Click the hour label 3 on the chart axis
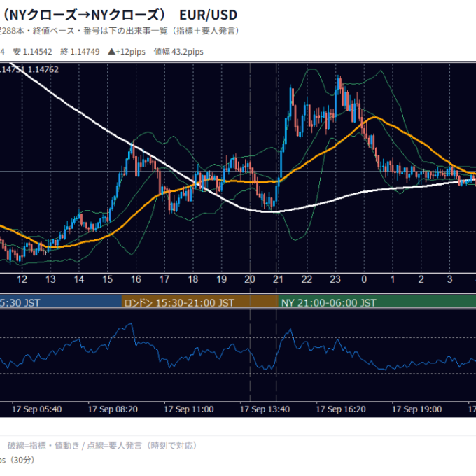Image resolution: width=476 pixels, height=476 pixels. [449, 279]
